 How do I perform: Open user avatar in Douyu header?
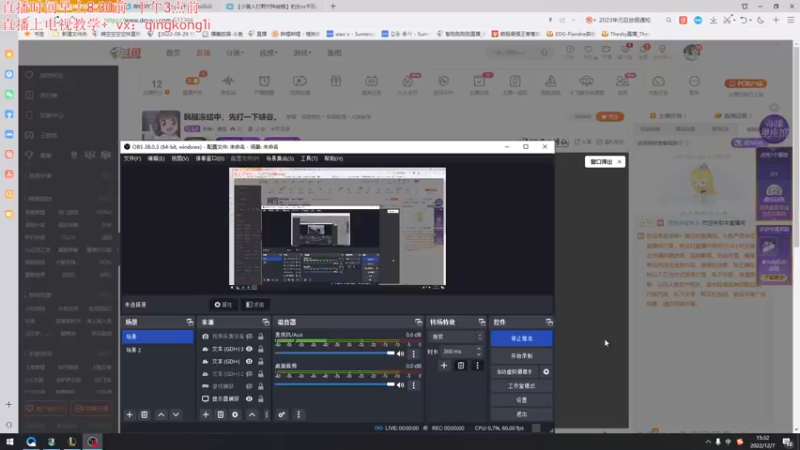click(692, 52)
